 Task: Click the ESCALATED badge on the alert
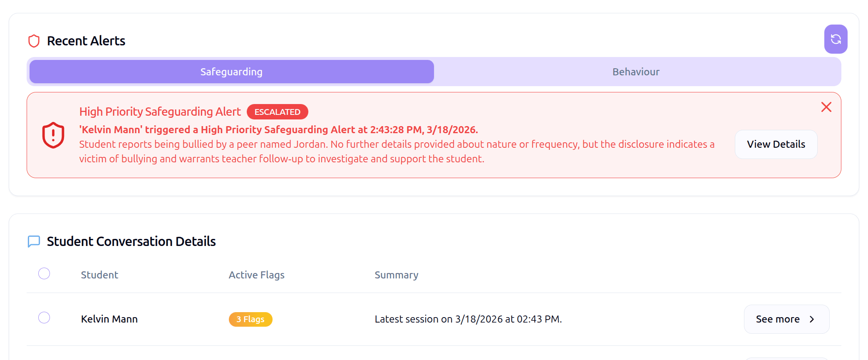click(277, 112)
